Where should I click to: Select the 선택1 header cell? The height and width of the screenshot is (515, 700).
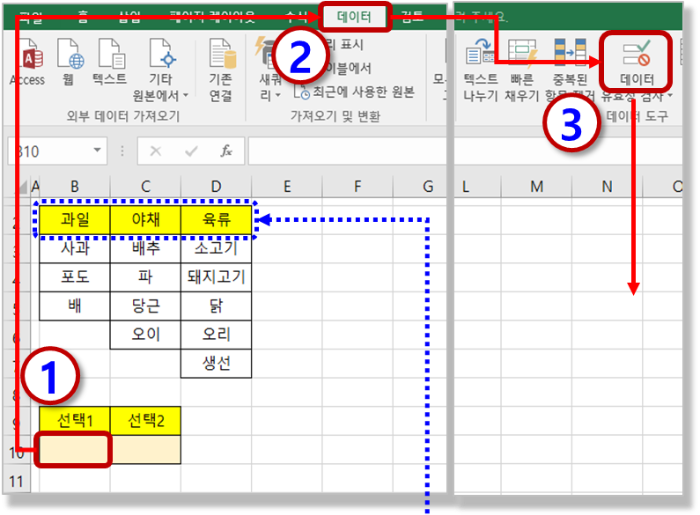point(75,421)
